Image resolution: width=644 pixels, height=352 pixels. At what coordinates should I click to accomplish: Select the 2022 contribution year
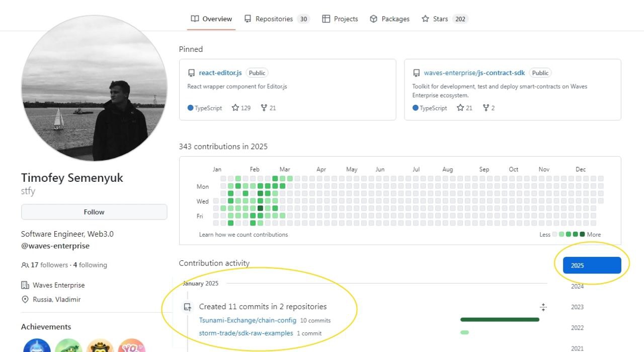coord(578,328)
